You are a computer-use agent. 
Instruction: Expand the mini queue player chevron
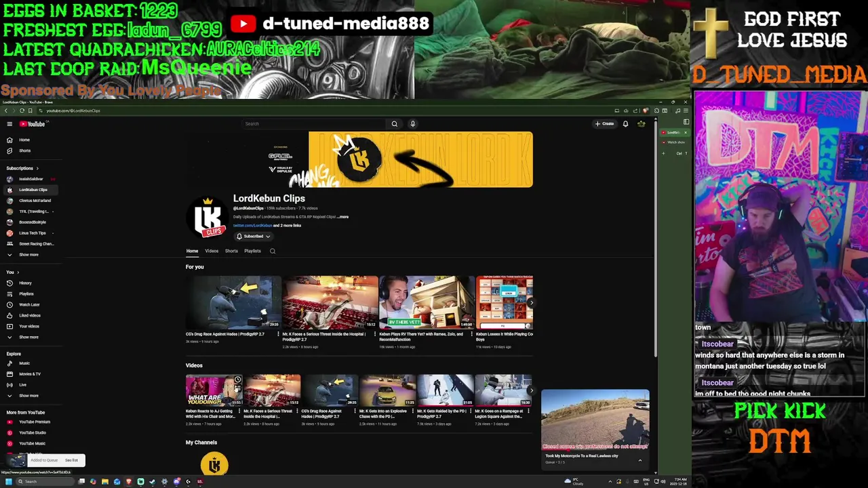point(639,460)
